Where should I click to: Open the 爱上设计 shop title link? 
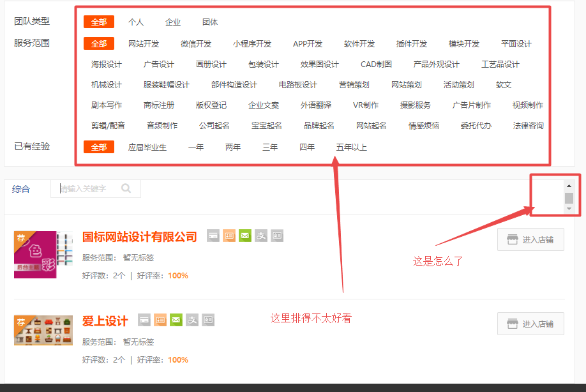pos(105,320)
